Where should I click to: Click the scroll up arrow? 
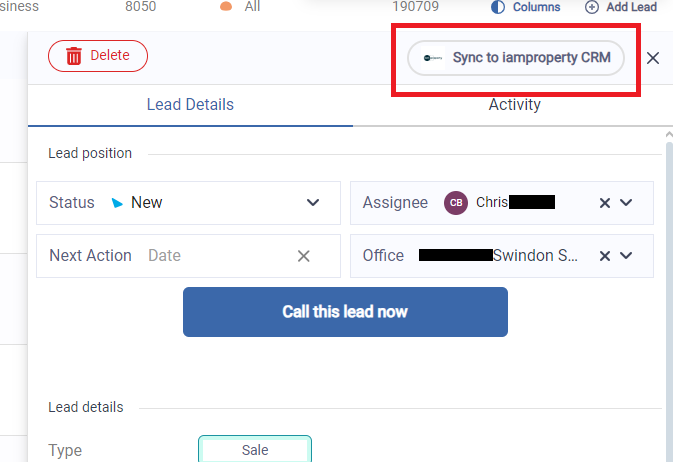coord(668,135)
